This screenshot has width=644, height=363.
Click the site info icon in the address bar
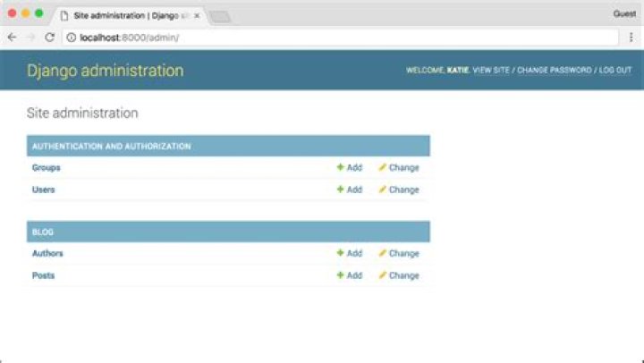tap(71, 38)
